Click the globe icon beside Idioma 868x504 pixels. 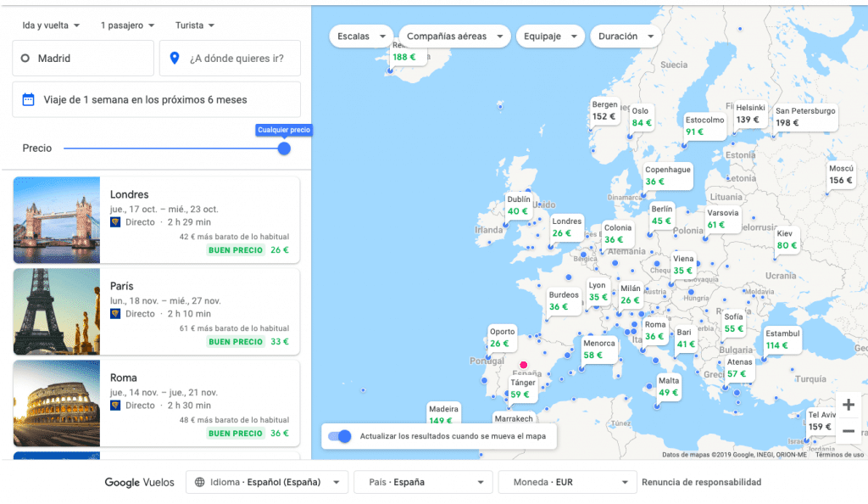200,482
